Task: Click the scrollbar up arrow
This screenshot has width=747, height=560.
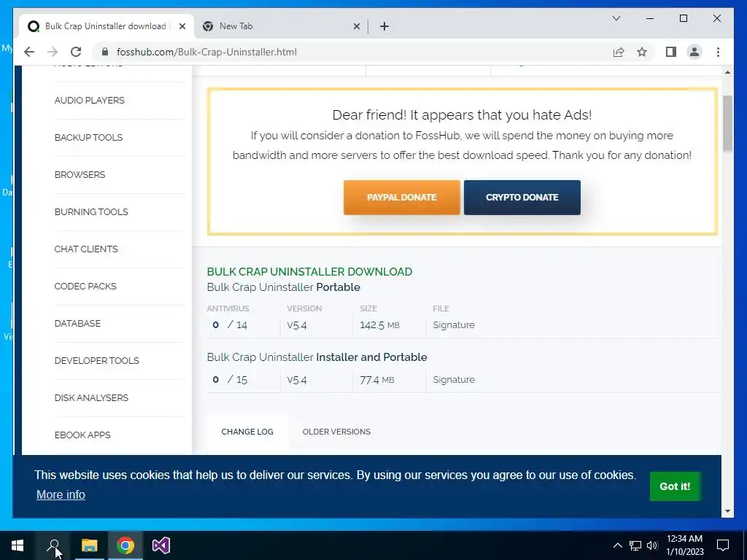Action: [727, 72]
